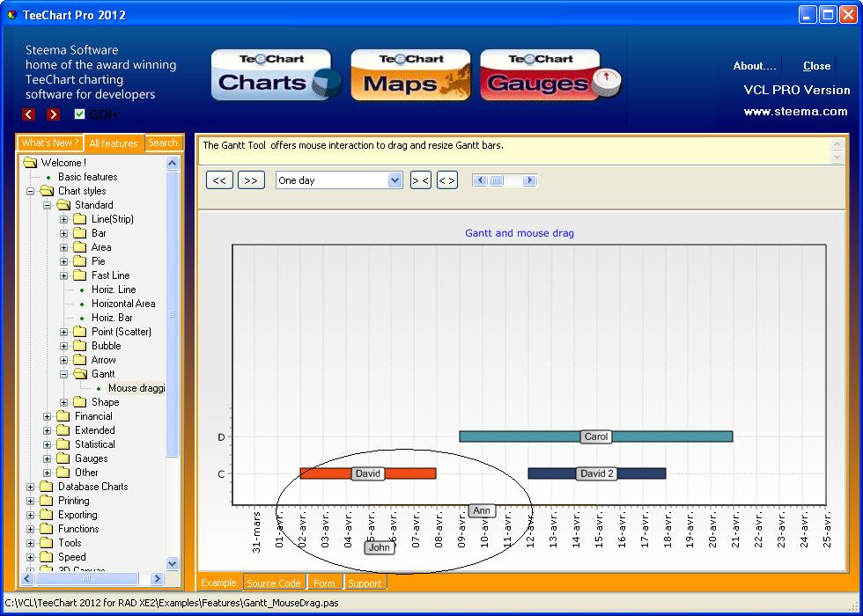This screenshot has height=616, width=863.
Task: Switch to the What's New tab
Action: point(50,143)
